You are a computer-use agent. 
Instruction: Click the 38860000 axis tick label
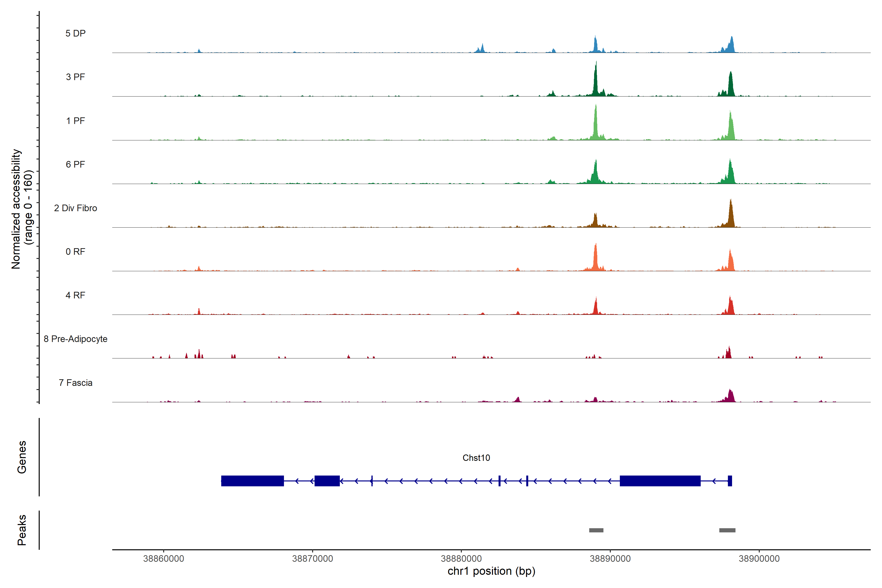coord(163,558)
